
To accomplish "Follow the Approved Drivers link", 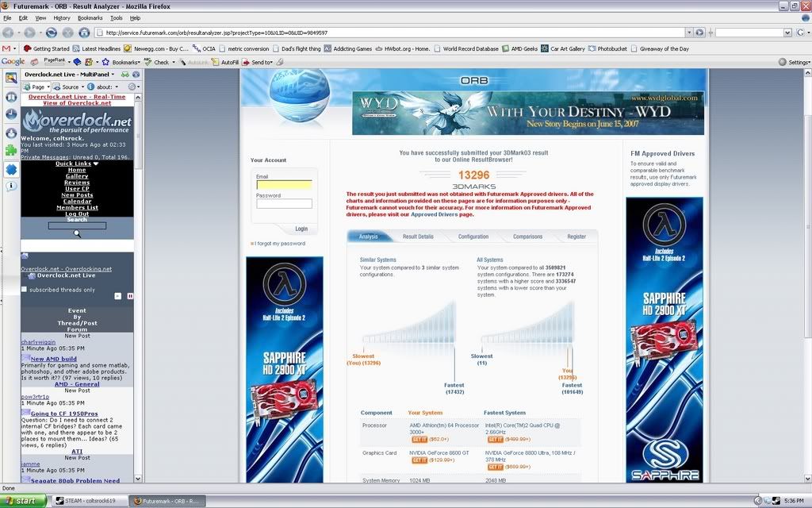I will (434, 214).
